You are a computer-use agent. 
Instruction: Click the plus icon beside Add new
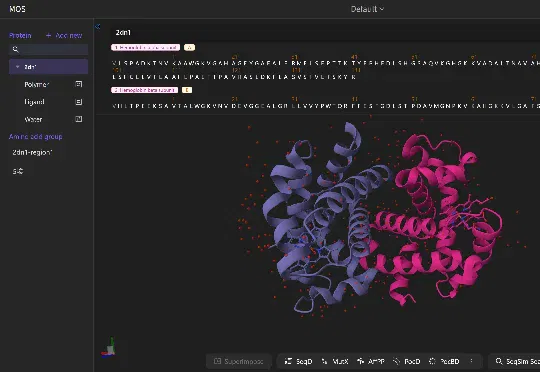[x=49, y=35]
